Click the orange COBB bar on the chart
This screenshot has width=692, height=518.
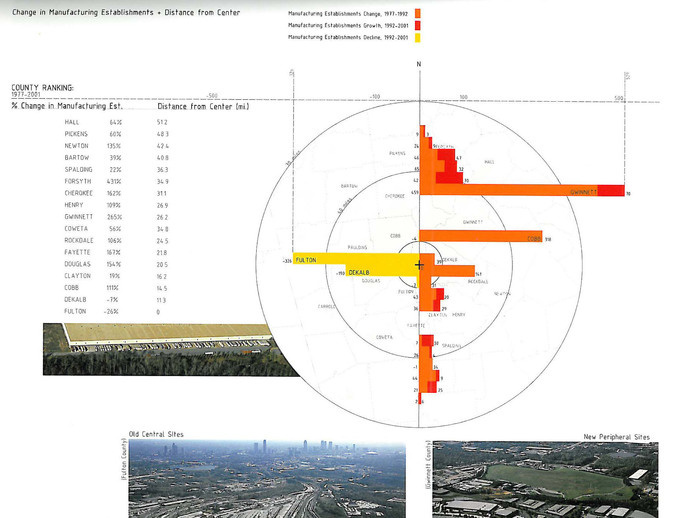tap(481, 236)
